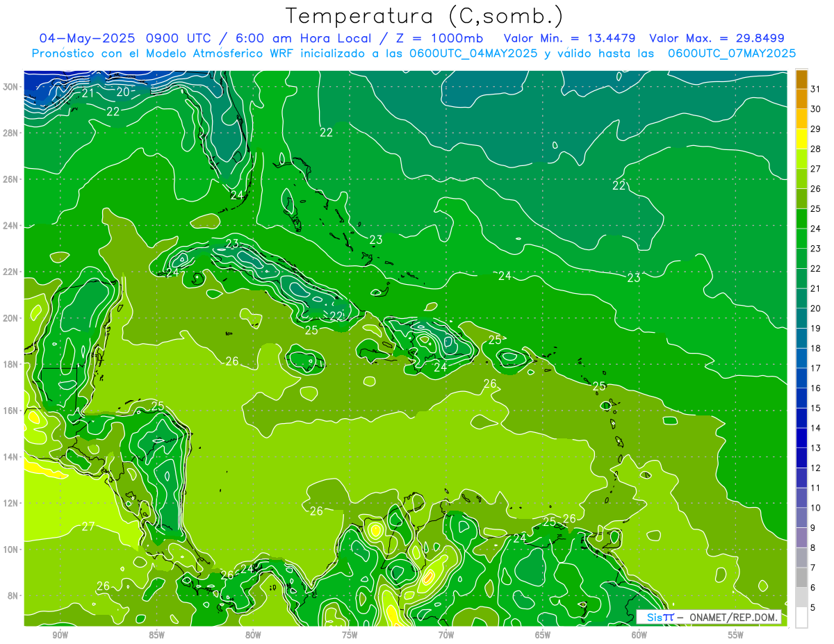Image resolution: width=834 pixels, height=644 pixels.
Task: Click the white colorbar swatch below 5
Action: pyautogui.click(x=801, y=617)
